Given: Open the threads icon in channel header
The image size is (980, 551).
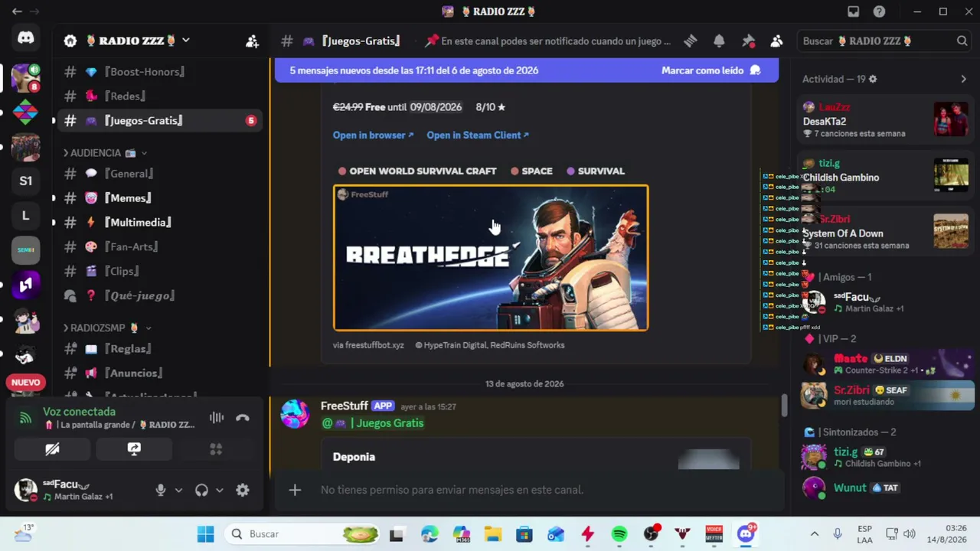Looking at the screenshot, I should pos(691,41).
